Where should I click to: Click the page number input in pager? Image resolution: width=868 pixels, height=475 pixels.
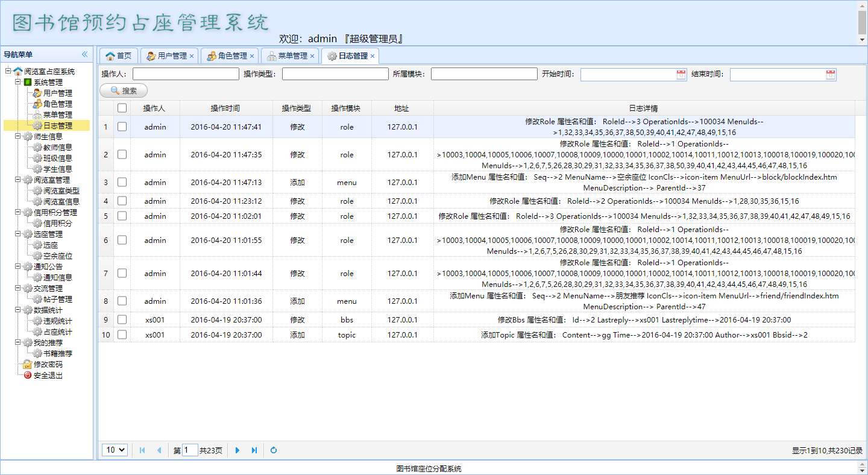pyautogui.click(x=190, y=450)
